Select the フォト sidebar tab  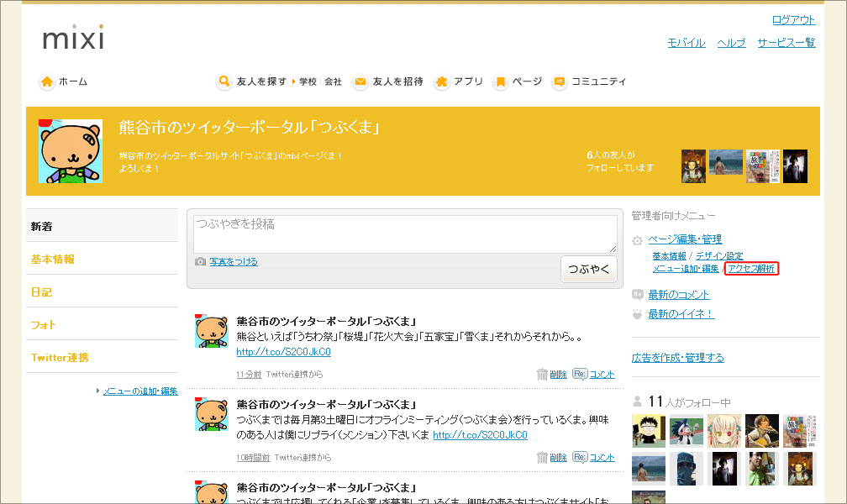(103, 324)
